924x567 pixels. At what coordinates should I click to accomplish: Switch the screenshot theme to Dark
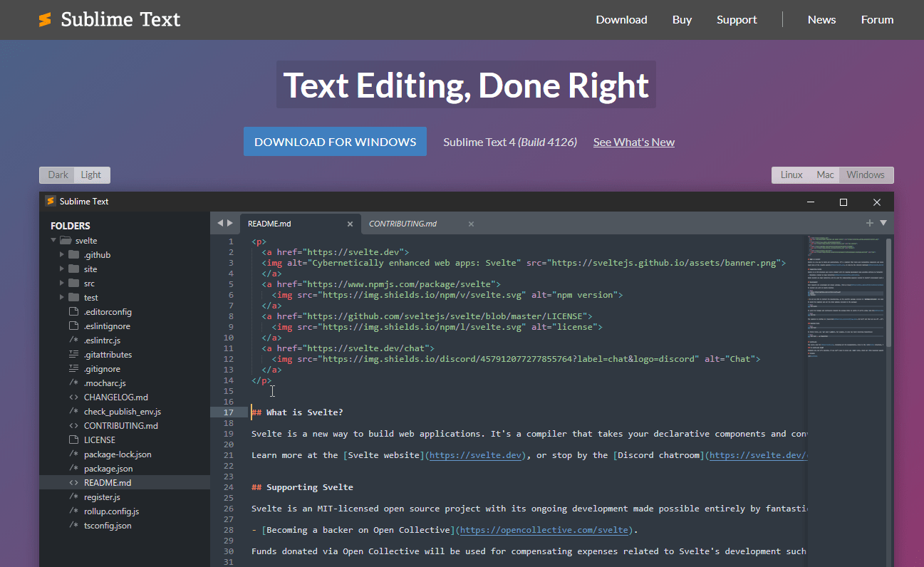(x=58, y=175)
